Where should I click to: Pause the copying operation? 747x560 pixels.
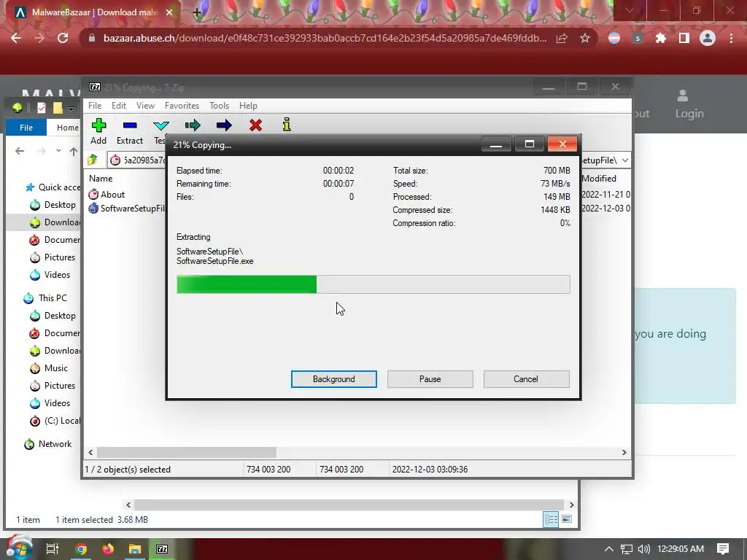[x=430, y=379]
